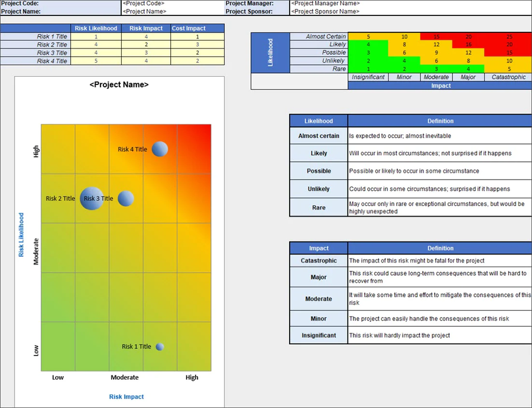
Task: Click the <Project Manager Name> cell
Action: tap(410, 4)
